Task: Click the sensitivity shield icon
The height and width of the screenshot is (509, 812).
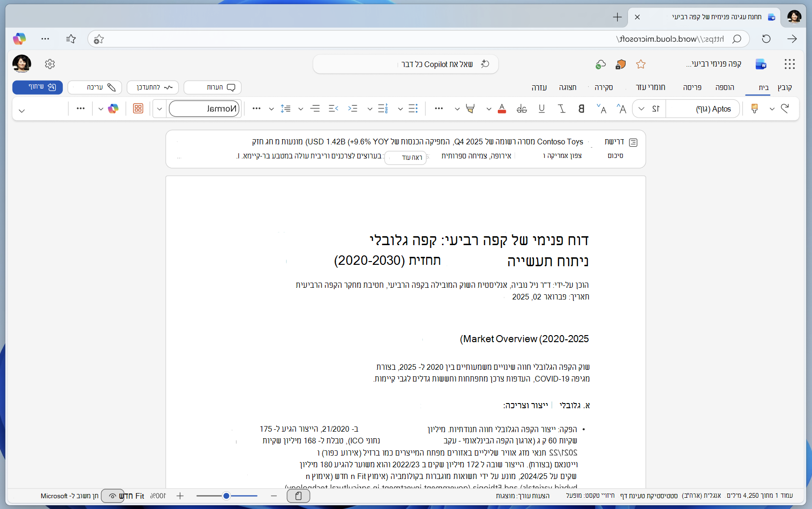Action: 620,64
